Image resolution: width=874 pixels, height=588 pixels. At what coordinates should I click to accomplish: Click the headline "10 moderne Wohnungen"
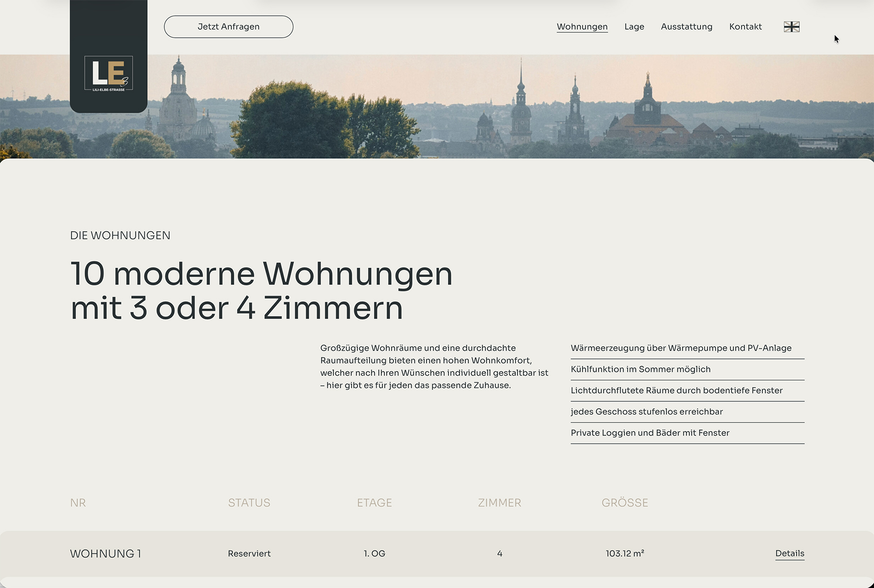click(261, 275)
